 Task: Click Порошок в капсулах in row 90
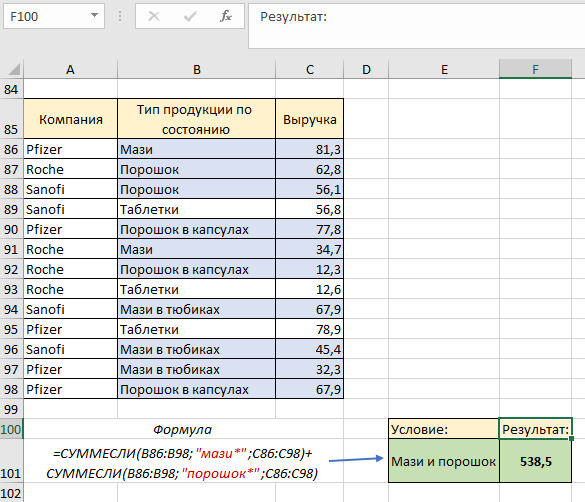[197, 229]
